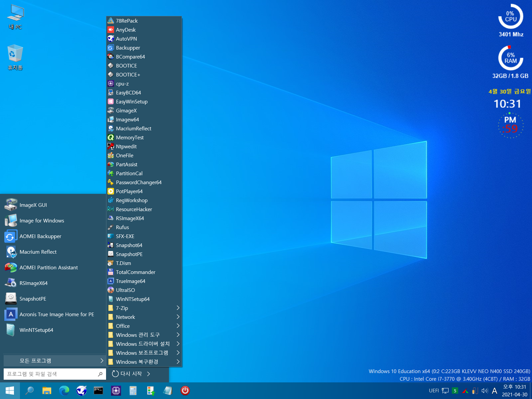Launch RSImageX64 in pinned list
The height and width of the screenshot is (399, 532).
click(x=53, y=283)
